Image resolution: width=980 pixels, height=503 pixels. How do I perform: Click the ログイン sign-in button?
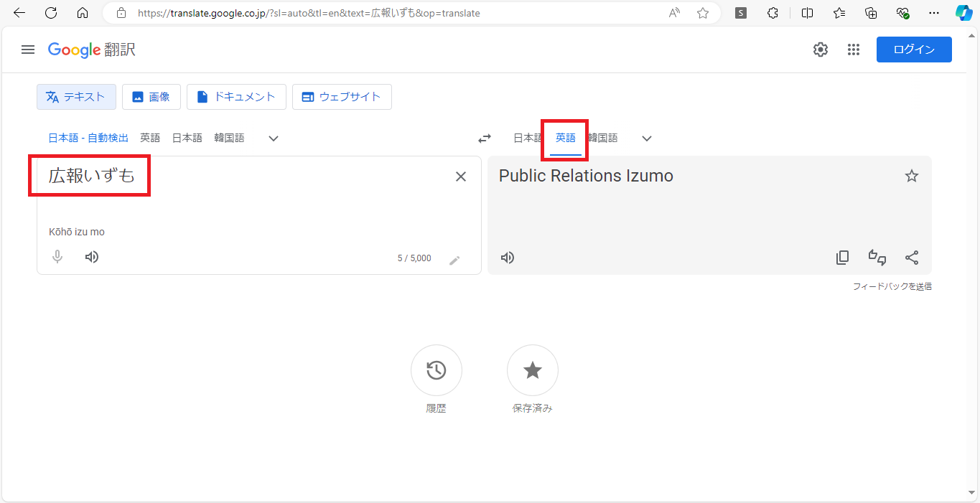point(914,50)
